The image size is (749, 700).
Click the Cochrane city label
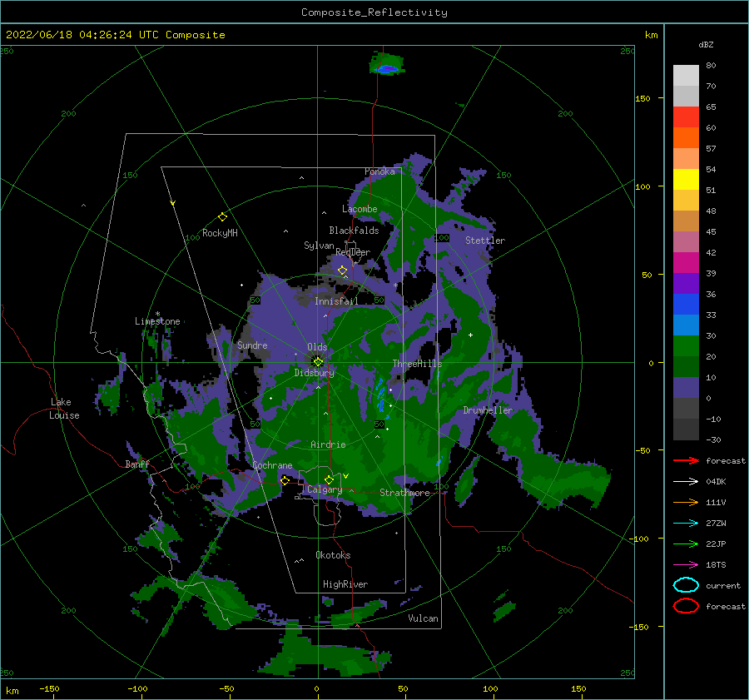pos(272,465)
